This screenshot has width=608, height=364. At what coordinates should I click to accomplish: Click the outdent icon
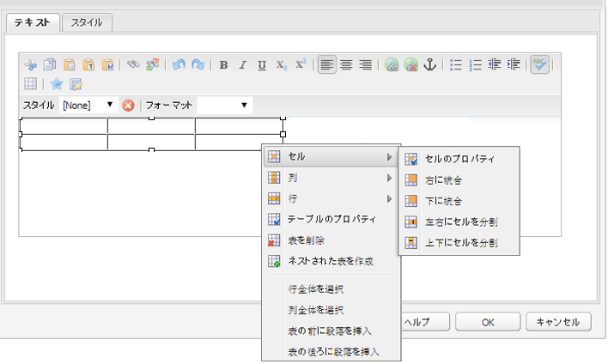(495, 64)
